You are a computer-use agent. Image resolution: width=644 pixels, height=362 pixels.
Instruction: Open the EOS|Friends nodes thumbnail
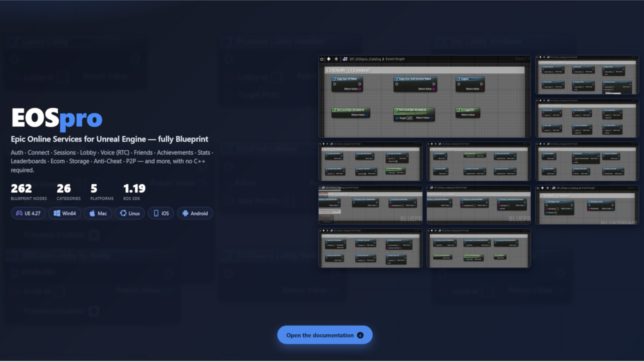click(x=478, y=162)
